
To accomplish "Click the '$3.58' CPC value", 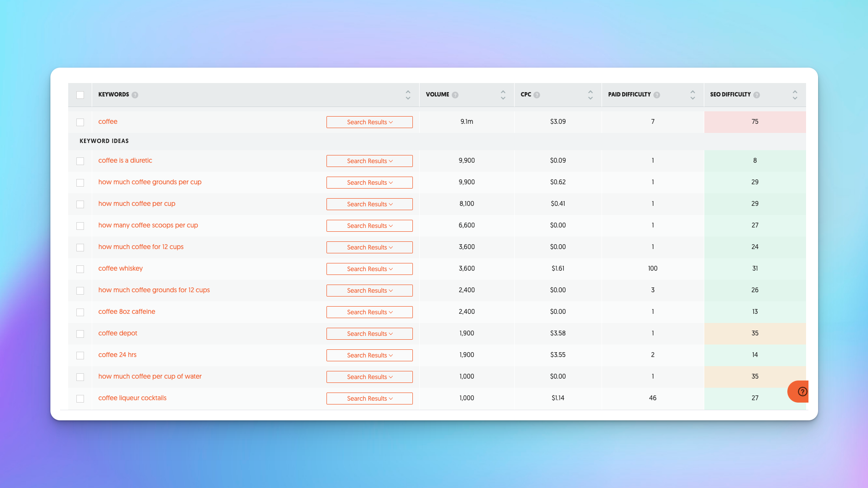I will click(x=558, y=333).
